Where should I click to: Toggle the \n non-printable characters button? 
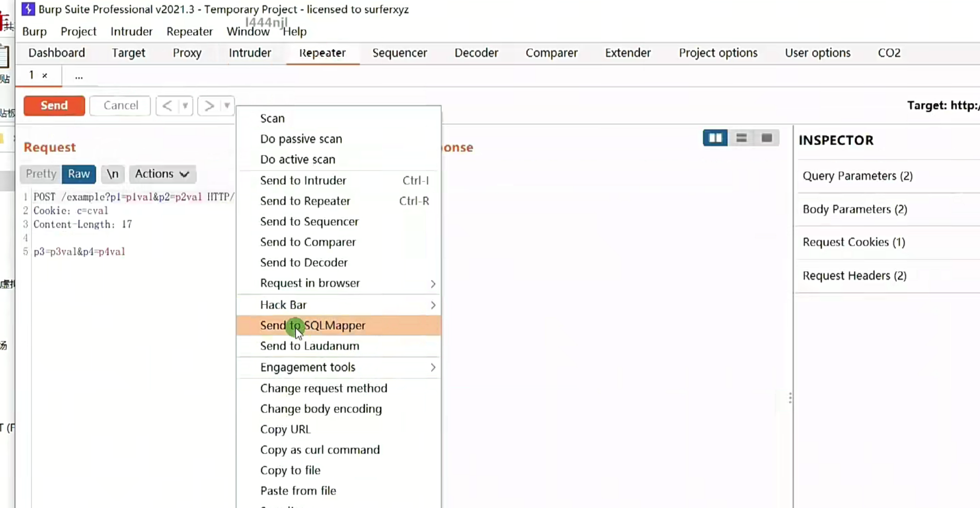(x=112, y=174)
